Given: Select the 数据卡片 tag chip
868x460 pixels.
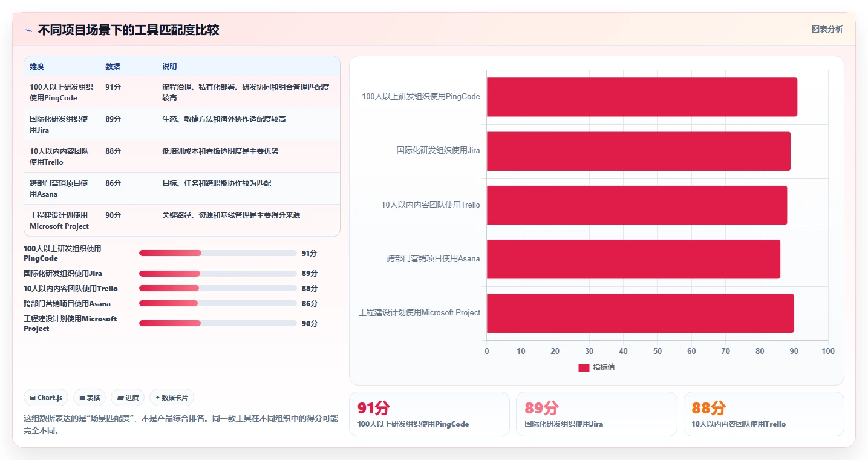Looking at the screenshot, I should 172,398.
